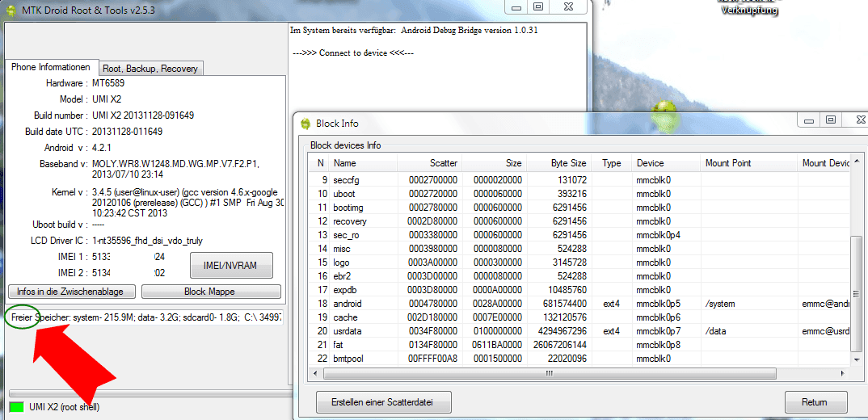
Task: Click the UMI X2 (root shell) status text
Action: coord(64,407)
